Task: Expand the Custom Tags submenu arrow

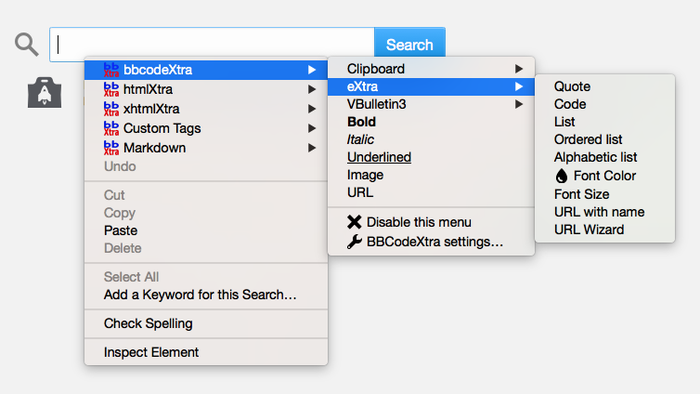Action: (x=312, y=129)
